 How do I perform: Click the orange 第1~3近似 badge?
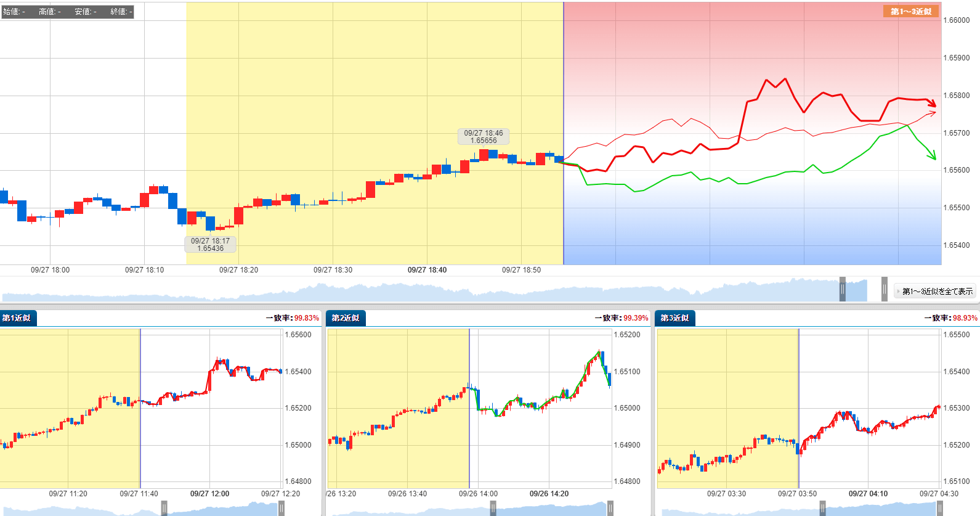[910, 11]
